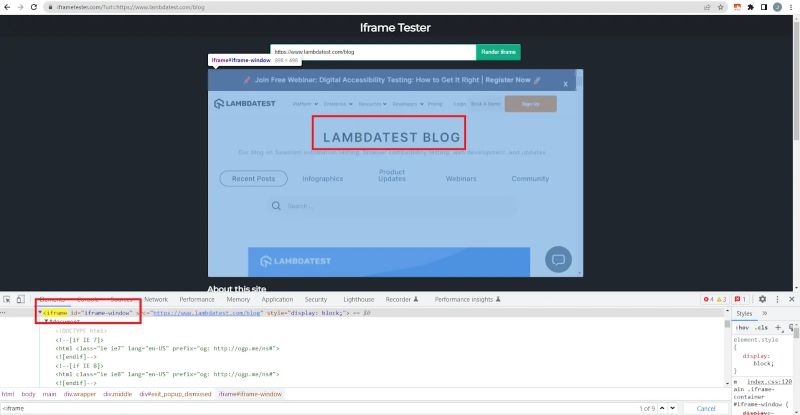The image size is (800, 415).
Task: Click the address bar URL
Action: (130, 7)
